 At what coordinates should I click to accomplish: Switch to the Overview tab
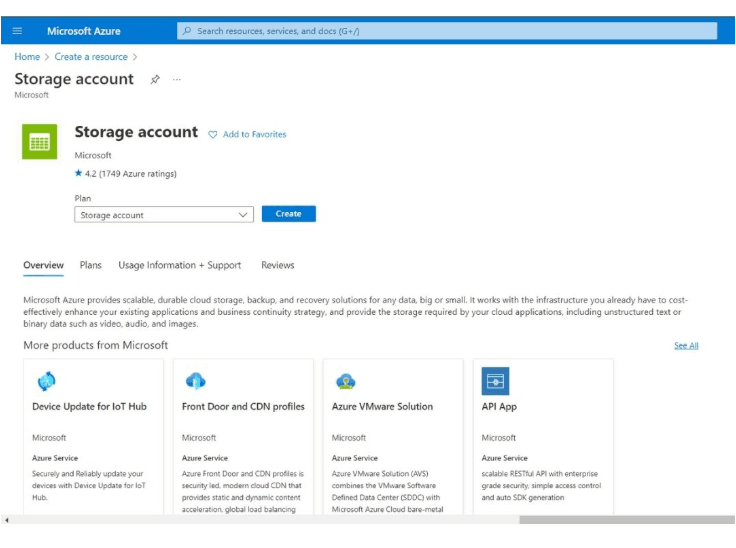click(x=43, y=265)
